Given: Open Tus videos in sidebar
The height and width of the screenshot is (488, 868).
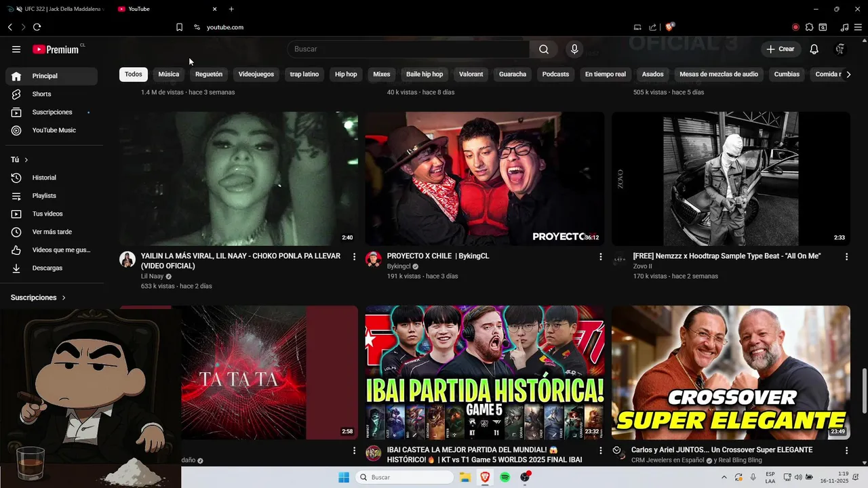Looking at the screenshot, I should point(52,213).
